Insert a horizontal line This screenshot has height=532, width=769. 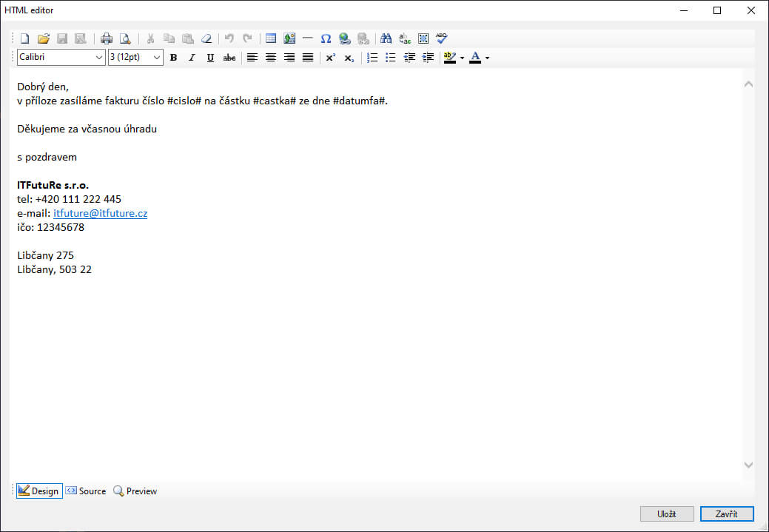point(307,38)
